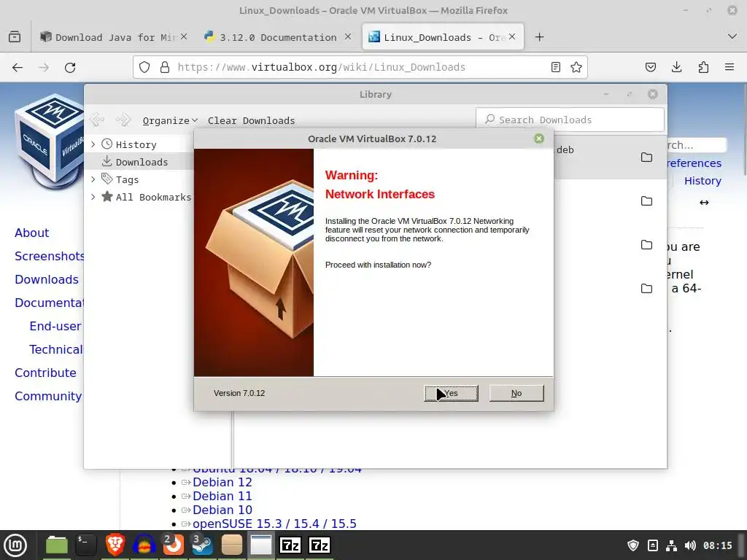Launch Brave browser from the taskbar
Viewport: 747px width, 560px height.
coord(115,545)
